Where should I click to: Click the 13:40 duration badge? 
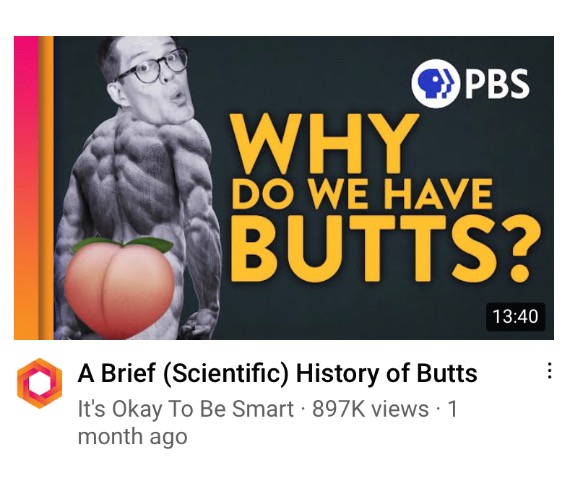click(515, 316)
